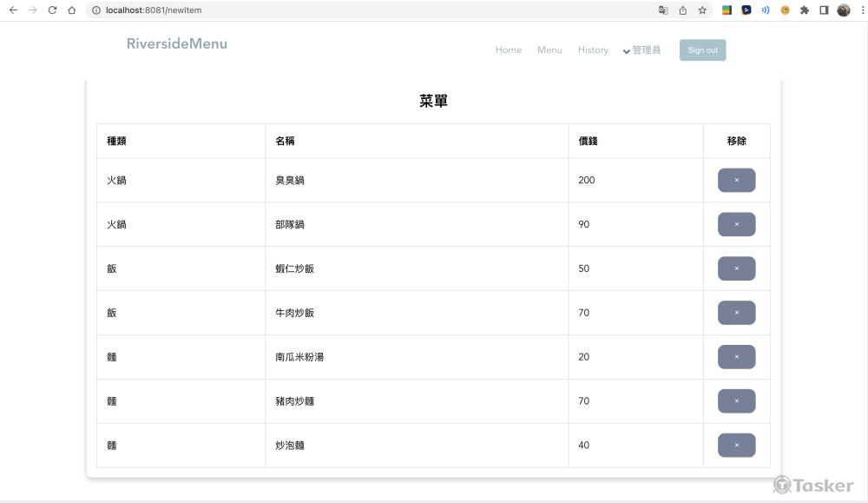Delete the 牛肉炒飯 row

(x=736, y=313)
